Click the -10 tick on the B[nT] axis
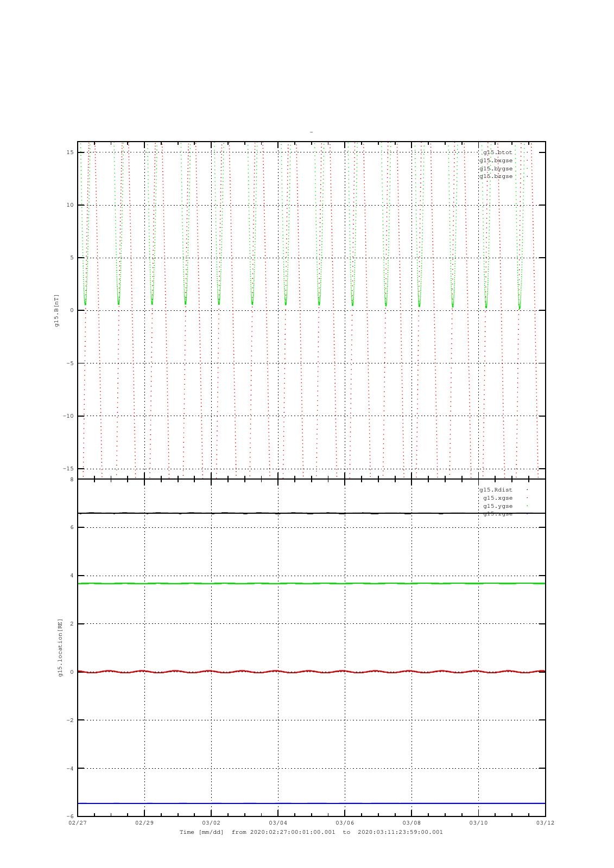The width and height of the screenshot is (614, 868). tap(68, 416)
